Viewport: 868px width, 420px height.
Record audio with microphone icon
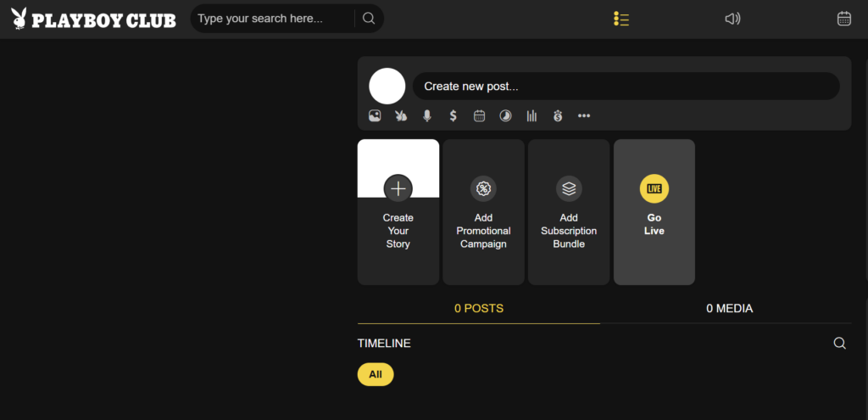click(427, 115)
